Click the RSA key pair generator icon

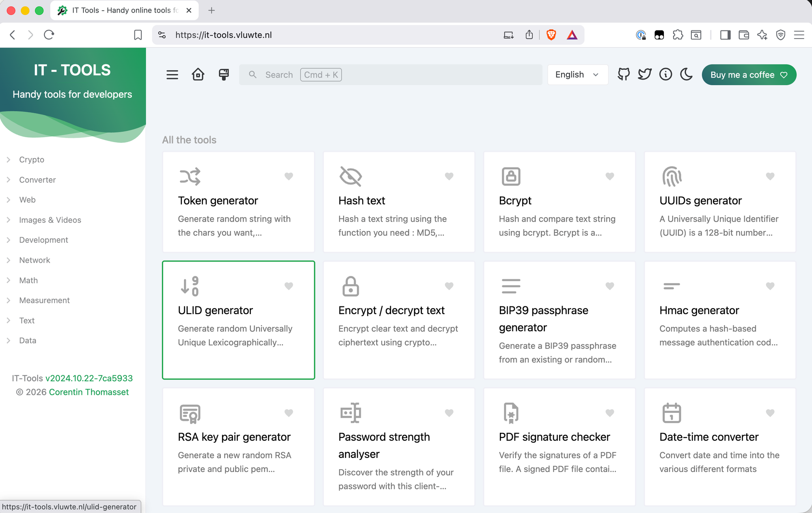[190, 413]
